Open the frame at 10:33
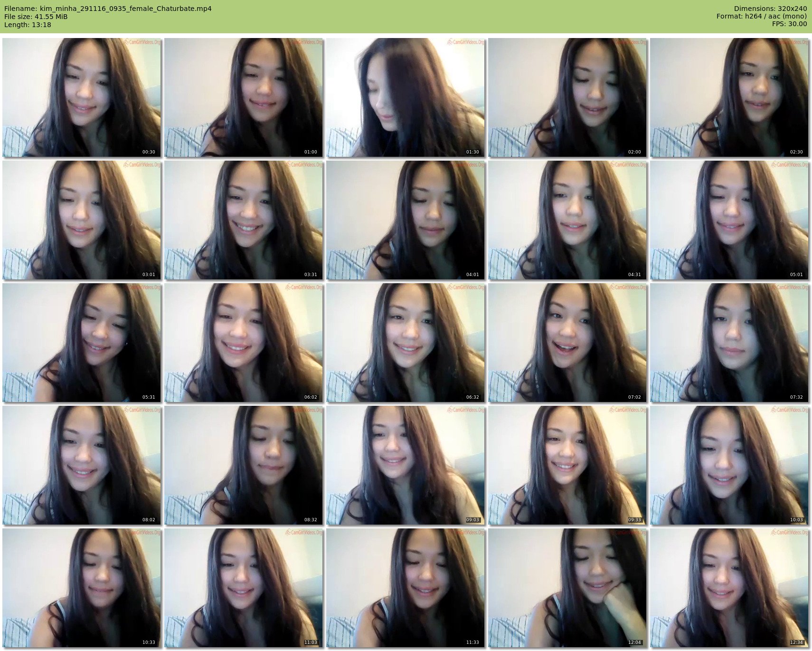 (x=82, y=588)
